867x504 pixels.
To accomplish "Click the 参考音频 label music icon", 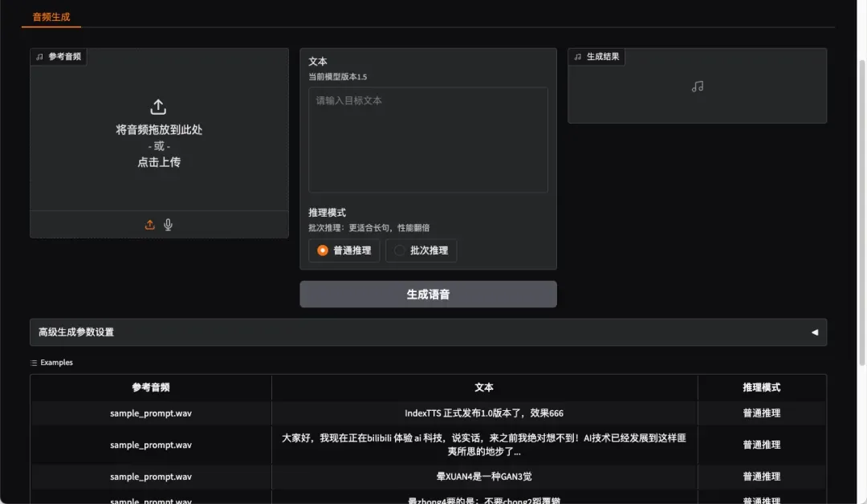I will [39, 57].
